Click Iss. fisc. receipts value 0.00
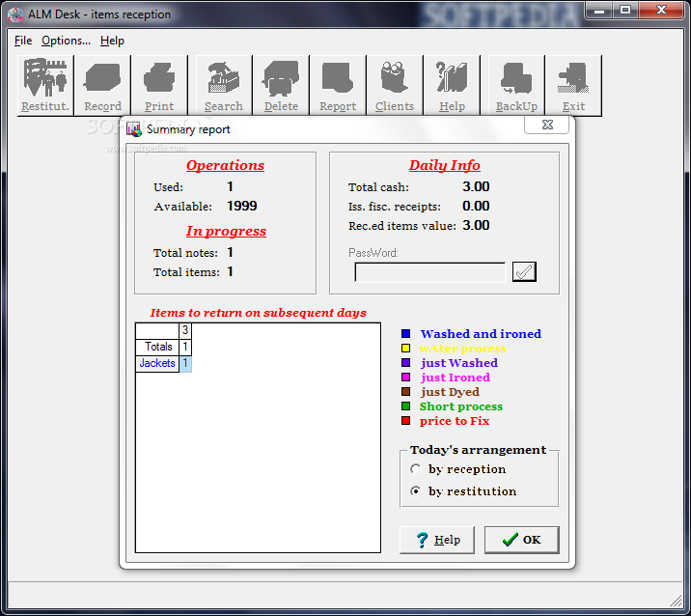Image resolution: width=691 pixels, height=616 pixels. [476, 206]
